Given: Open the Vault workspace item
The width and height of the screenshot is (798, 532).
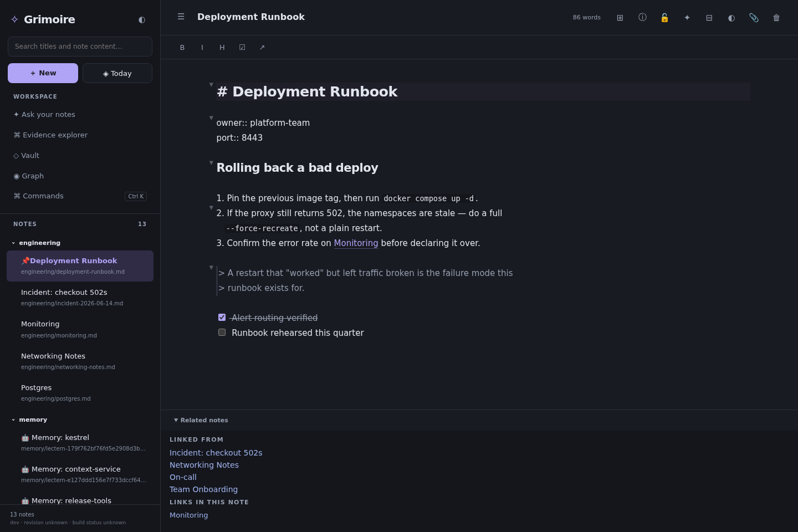Looking at the screenshot, I should pos(80,156).
